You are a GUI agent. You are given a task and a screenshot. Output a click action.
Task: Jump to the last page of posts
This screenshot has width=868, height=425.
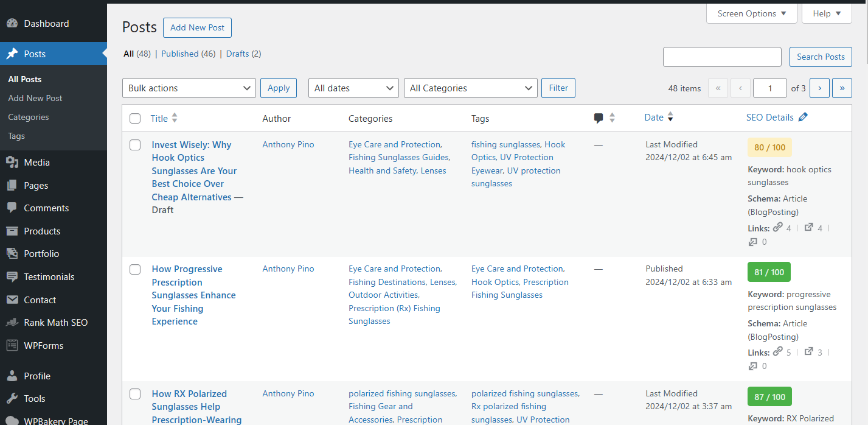(842, 88)
